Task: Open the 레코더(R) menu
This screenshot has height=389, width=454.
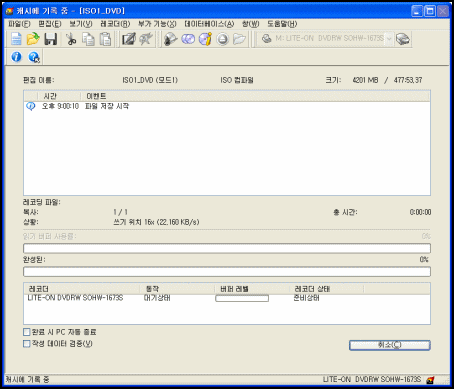Action: click(115, 24)
